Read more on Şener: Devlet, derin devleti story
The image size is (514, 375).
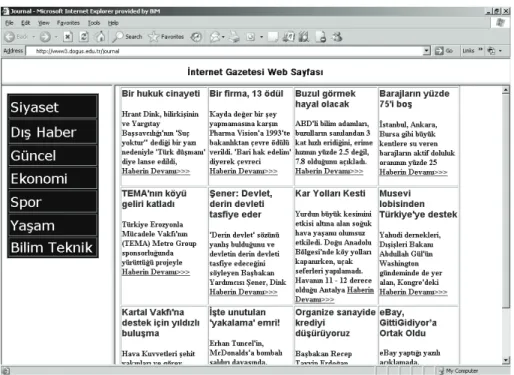pos(243,292)
